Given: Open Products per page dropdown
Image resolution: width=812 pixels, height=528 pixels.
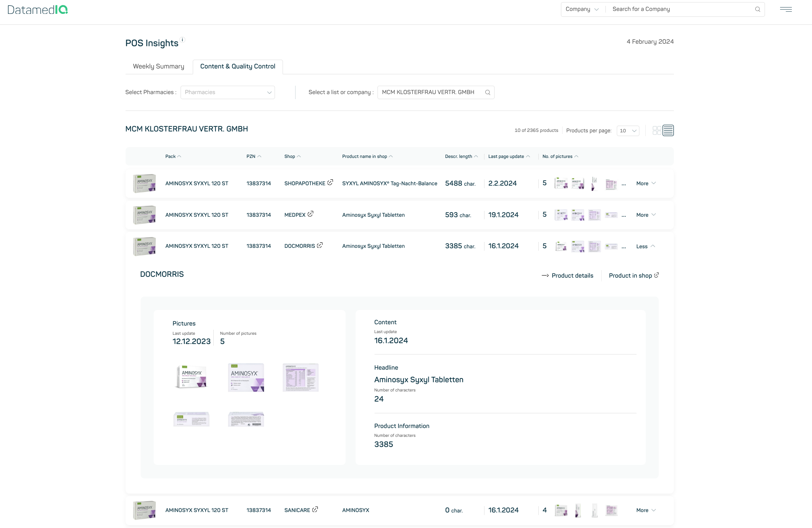Looking at the screenshot, I should point(628,131).
